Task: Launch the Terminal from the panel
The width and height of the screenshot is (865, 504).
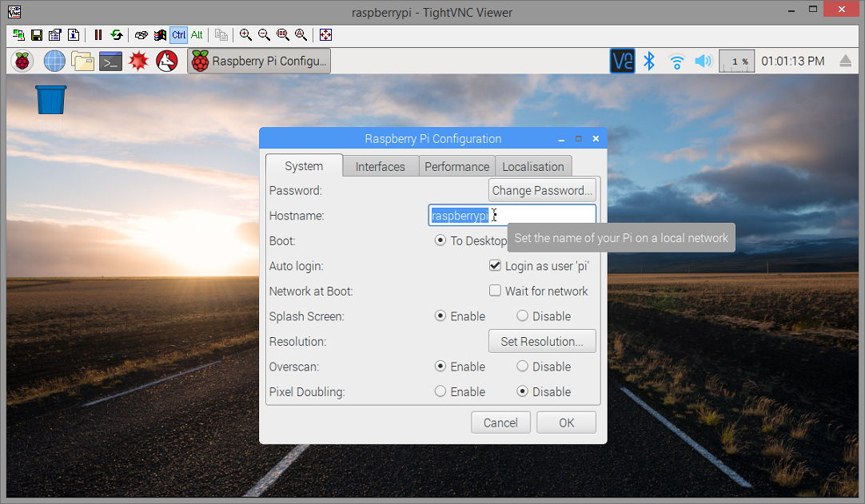Action: 111,62
